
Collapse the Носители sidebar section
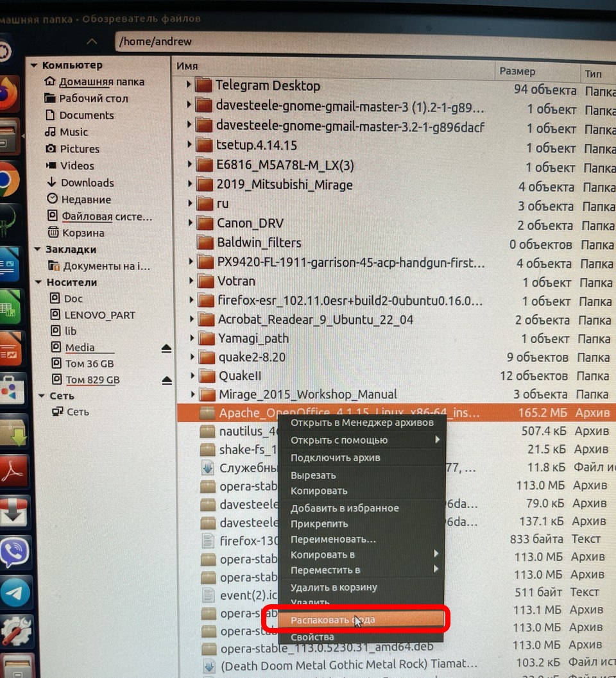click(x=38, y=282)
